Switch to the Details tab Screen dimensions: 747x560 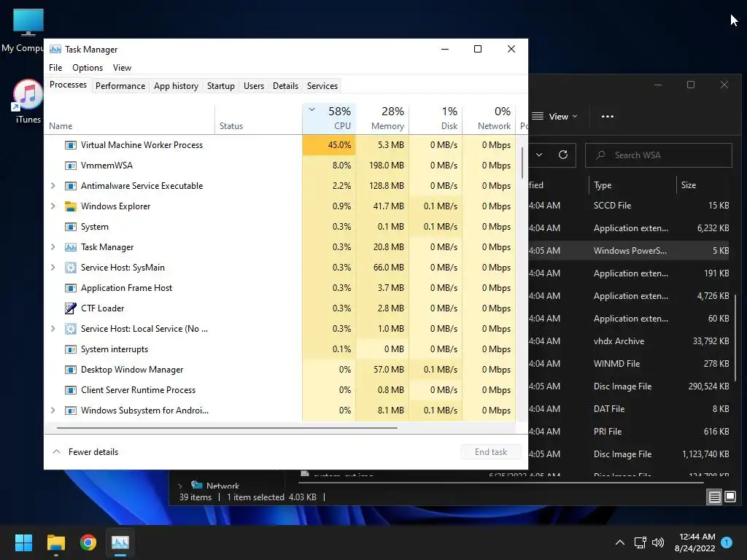point(285,86)
